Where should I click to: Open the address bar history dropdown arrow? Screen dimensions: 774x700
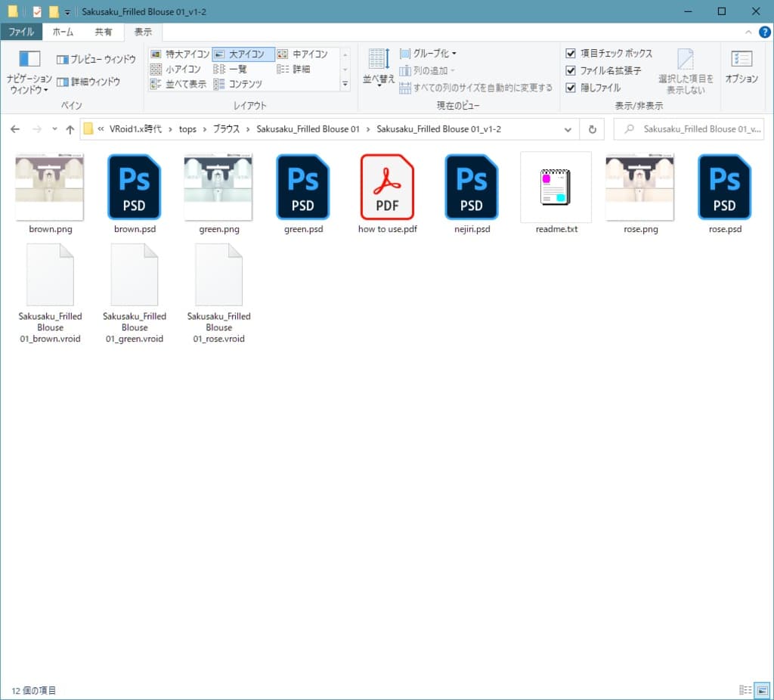coord(568,129)
